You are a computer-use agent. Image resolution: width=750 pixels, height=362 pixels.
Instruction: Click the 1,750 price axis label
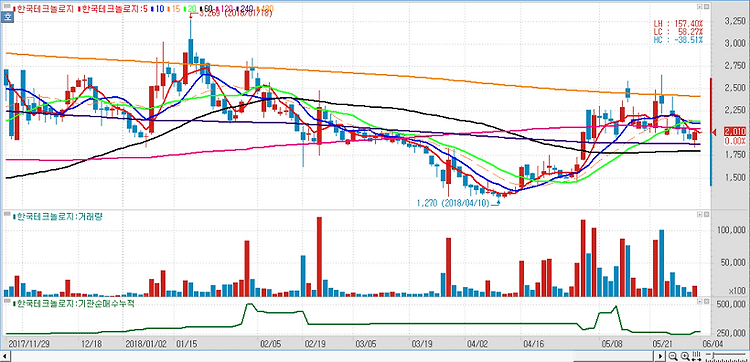click(735, 154)
